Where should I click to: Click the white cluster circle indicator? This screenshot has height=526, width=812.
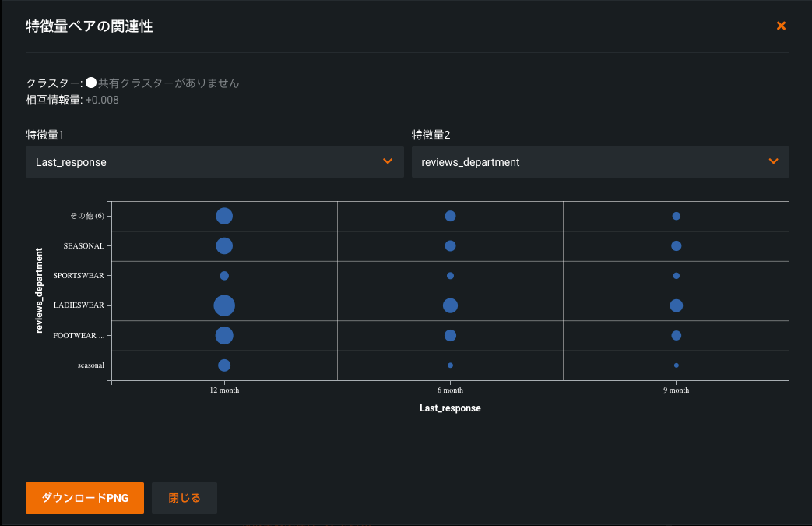tap(91, 83)
